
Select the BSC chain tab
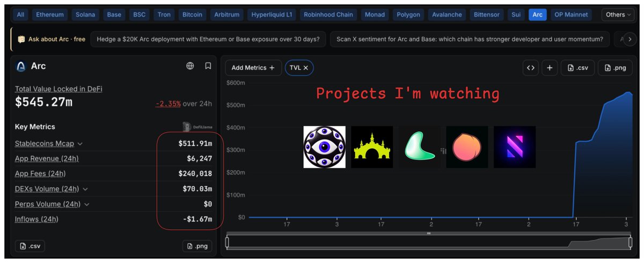pyautogui.click(x=139, y=14)
